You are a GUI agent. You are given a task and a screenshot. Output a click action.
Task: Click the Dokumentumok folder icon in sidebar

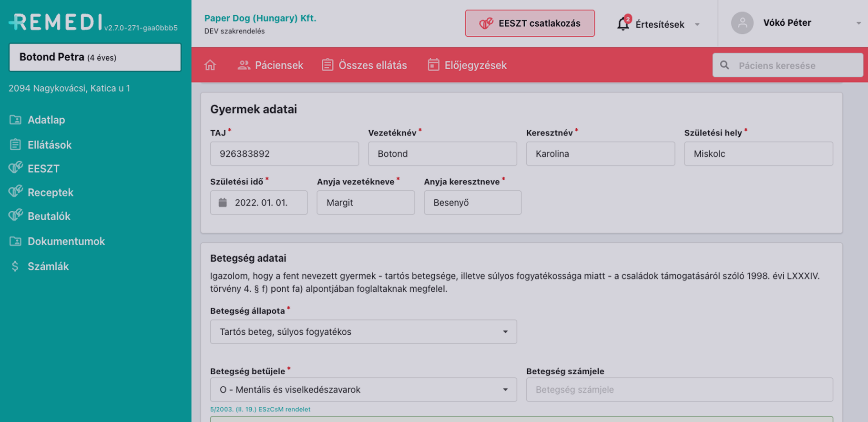(x=15, y=241)
